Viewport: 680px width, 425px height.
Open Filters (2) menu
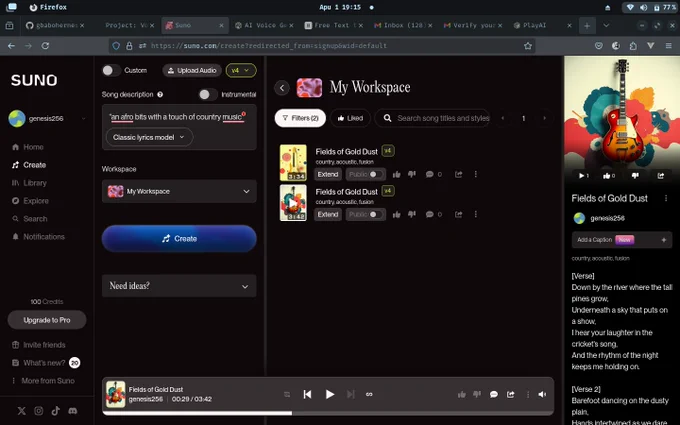[x=300, y=118]
